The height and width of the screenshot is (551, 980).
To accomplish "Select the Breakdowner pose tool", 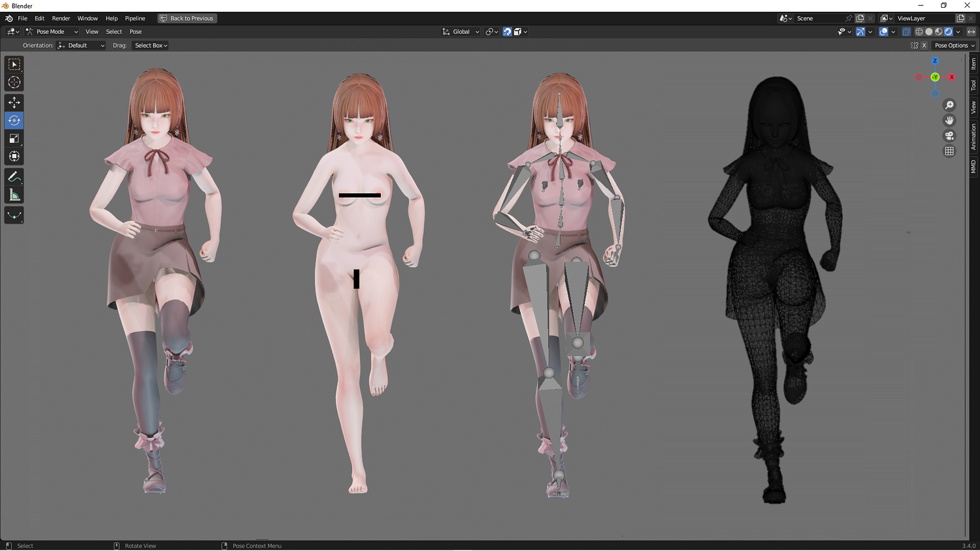I will [x=14, y=215].
